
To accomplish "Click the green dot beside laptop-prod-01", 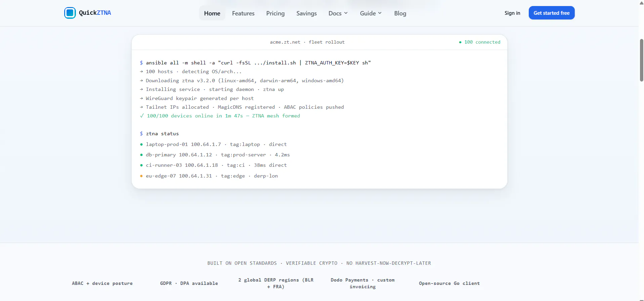I will tap(141, 145).
